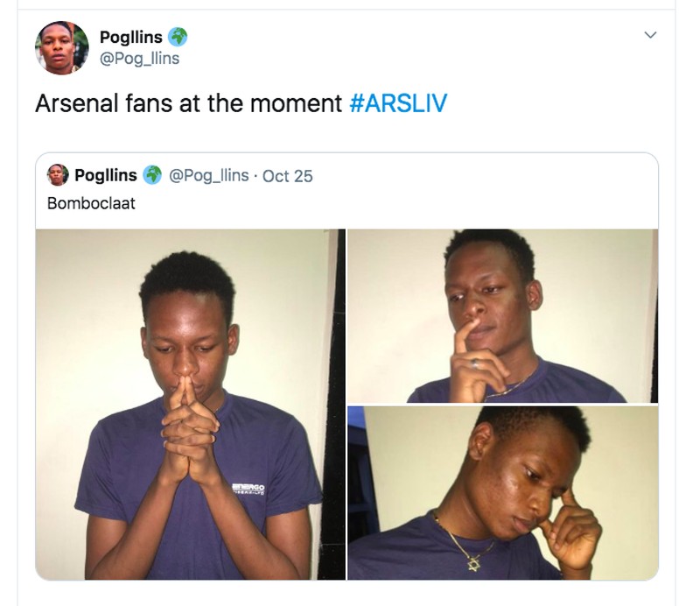Open the tweet options chevron menu
700x606 pixels.
click(x=649, y=35)
